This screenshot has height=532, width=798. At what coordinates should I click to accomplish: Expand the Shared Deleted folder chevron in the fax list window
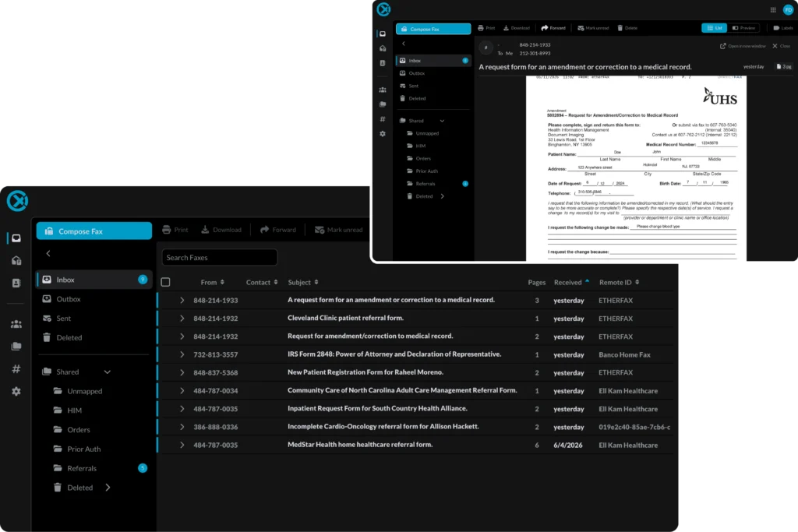(108, 488)
